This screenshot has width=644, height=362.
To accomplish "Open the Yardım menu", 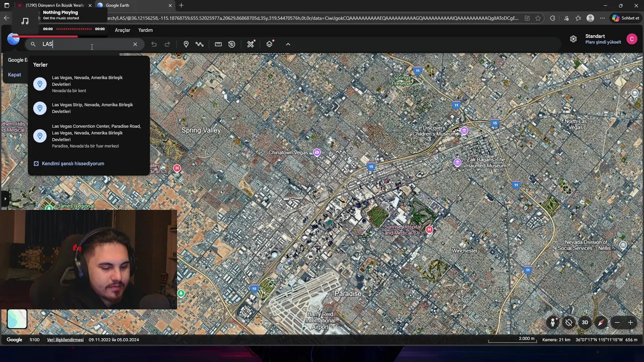I will click(x=145, y=30).
